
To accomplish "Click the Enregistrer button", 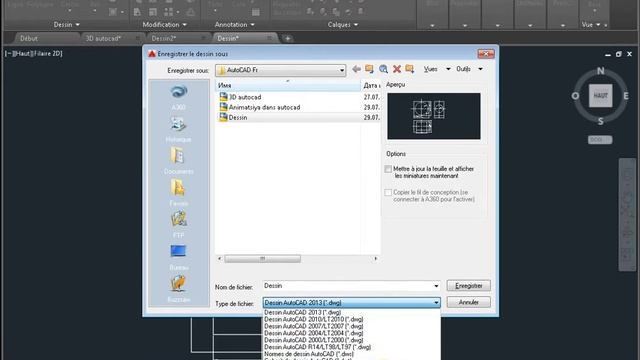I will (469, 286).
